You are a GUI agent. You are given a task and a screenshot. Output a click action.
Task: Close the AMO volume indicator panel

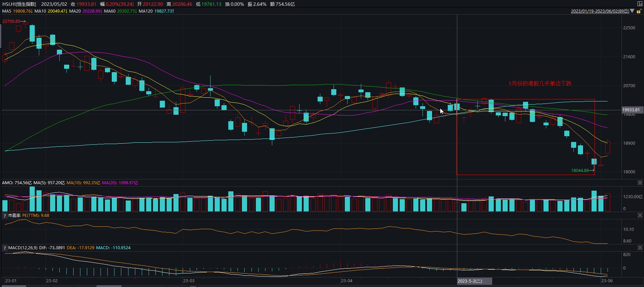(x=640, y=183)
